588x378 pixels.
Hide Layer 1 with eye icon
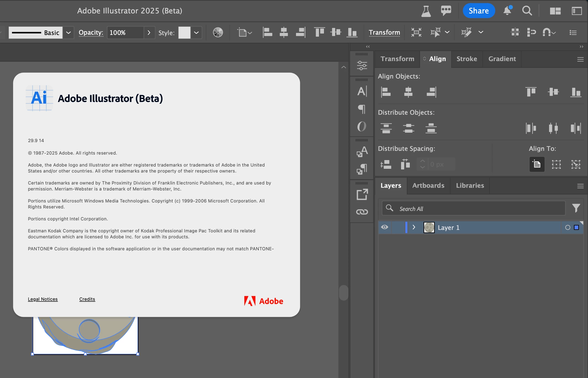[385, 227]
